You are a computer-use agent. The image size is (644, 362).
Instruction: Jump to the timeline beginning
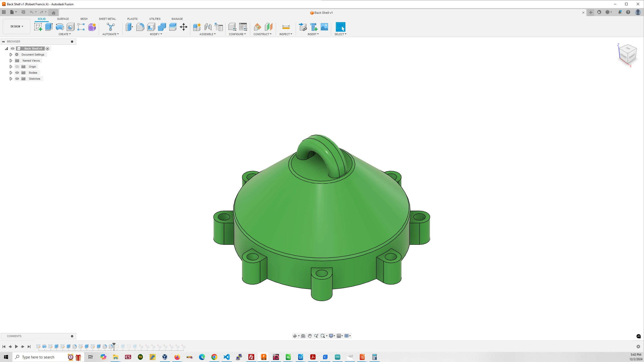click(4, 347)
